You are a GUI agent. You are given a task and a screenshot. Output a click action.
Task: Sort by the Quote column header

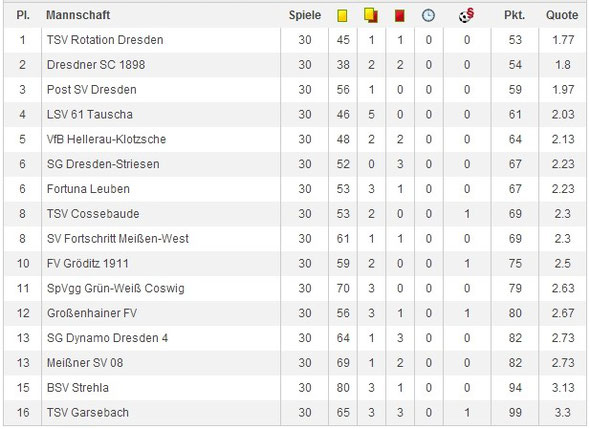click(562, 15)
